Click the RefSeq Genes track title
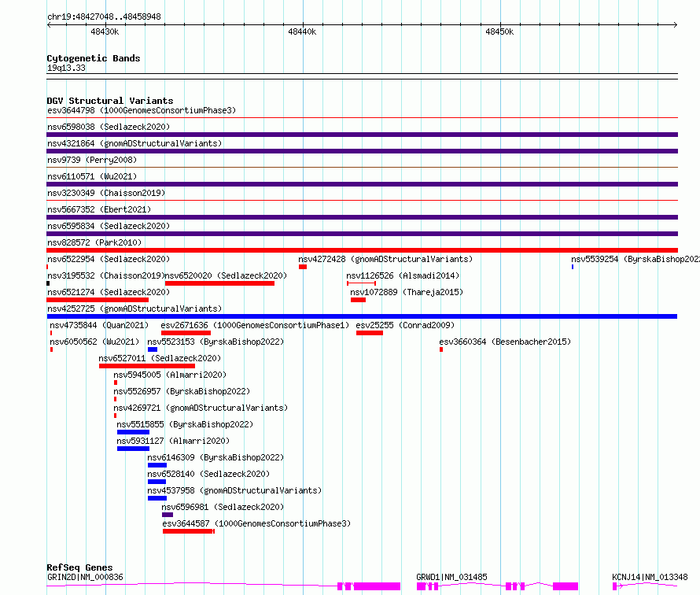 (x=79, y=567)
